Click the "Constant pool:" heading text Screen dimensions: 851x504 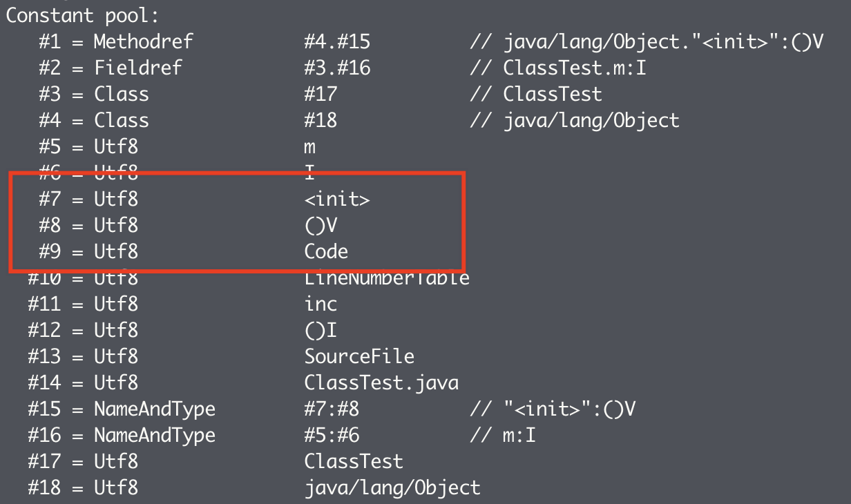pos(82,15)
